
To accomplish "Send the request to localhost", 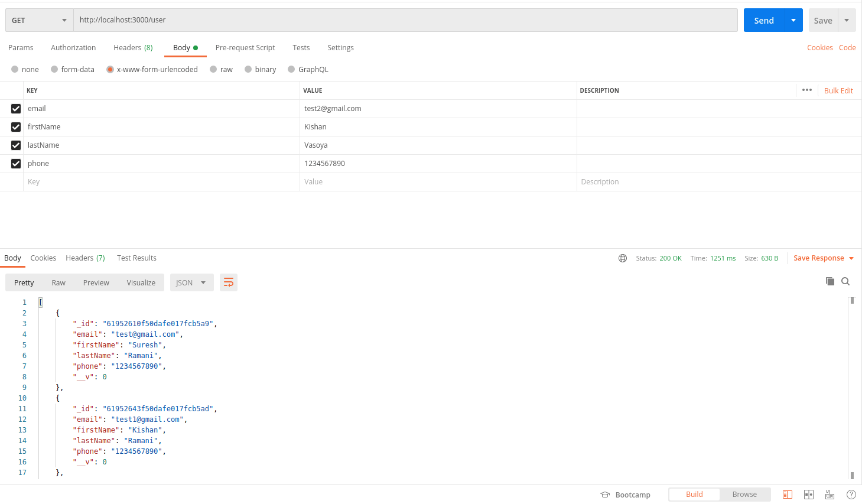I will pyautogui.click(x=763, y=19).
